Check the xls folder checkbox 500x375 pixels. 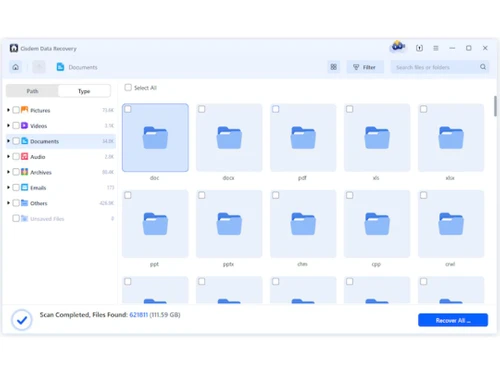[x=350, y=109]
